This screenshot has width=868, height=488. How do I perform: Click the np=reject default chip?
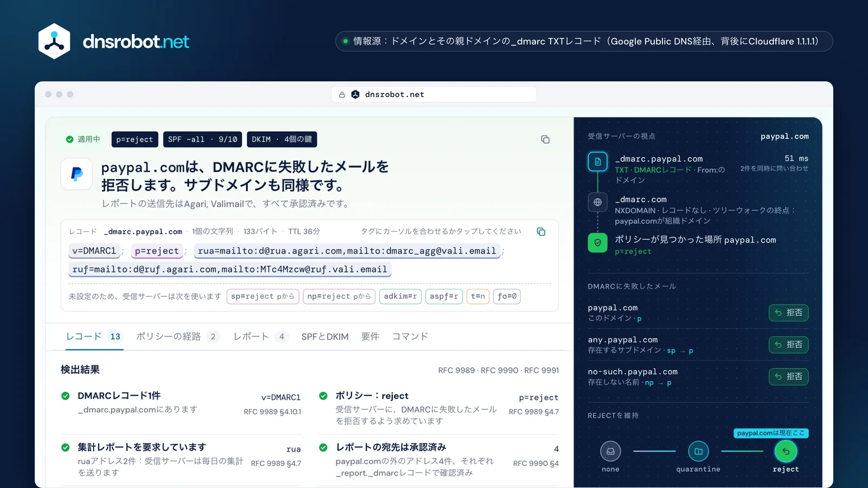[339, 296]
